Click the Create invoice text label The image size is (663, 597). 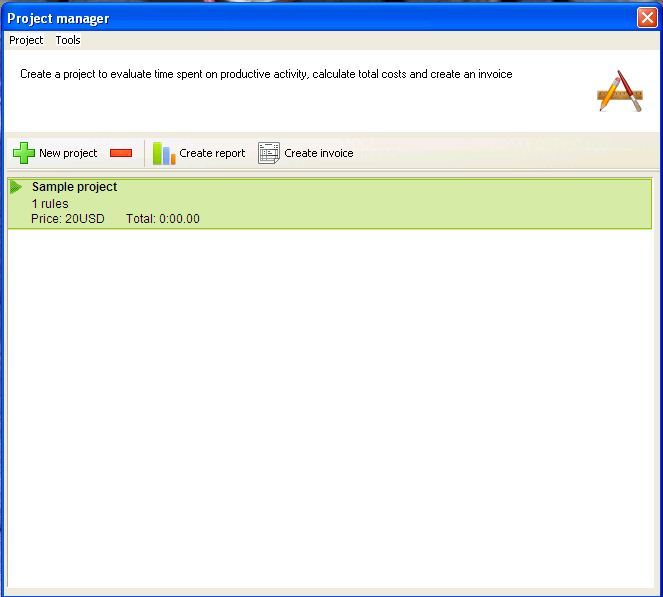tap(319, 153)
